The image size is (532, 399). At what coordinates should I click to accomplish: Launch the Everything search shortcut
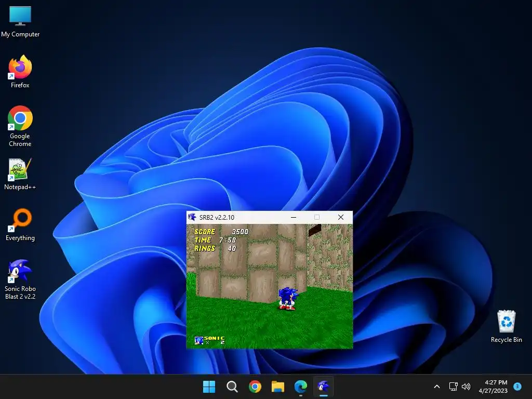pyautogui.click(x=20, y=224)
